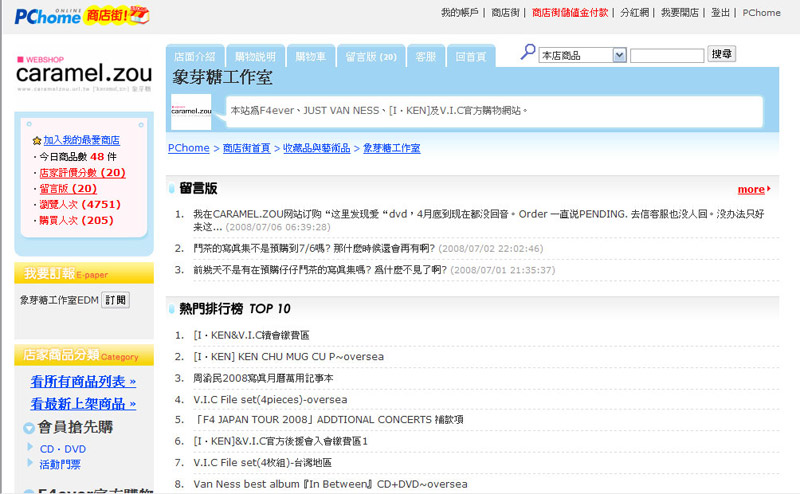This screenshot has height=494, width=800.
Task: Click the magnifying glass search icon
Action: 528,52
